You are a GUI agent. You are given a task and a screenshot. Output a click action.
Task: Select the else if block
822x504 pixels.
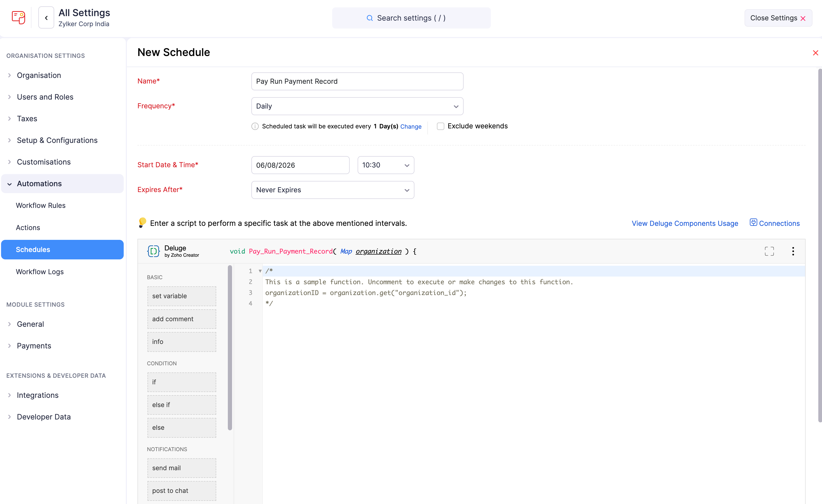click(x=182, y=405)
